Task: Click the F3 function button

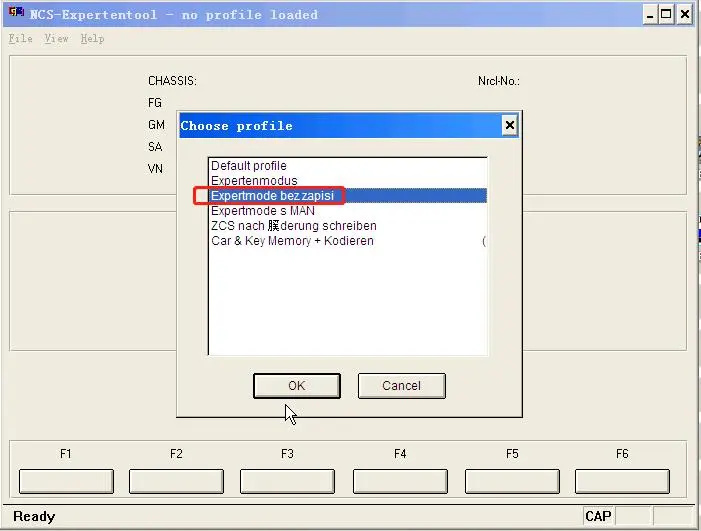Action: coord(287,481)
